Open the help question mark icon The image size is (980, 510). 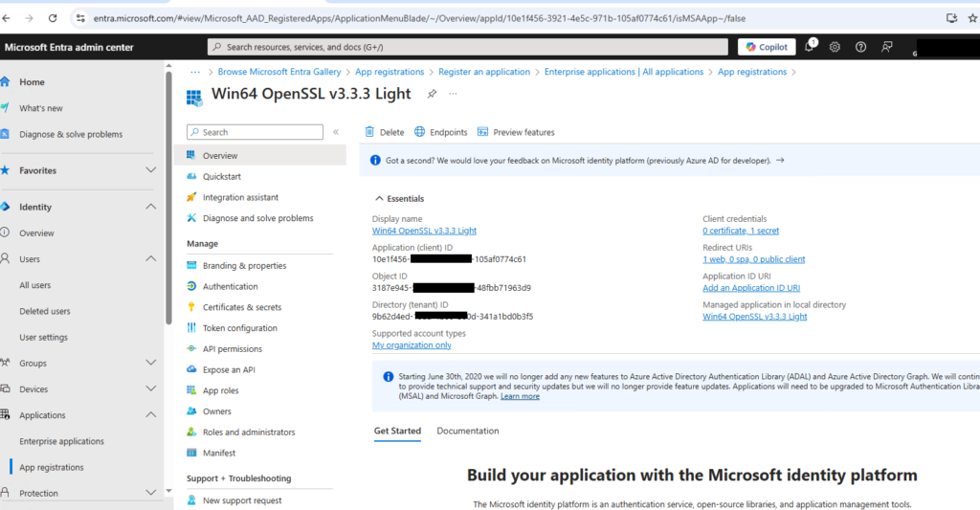pos(860,47)
